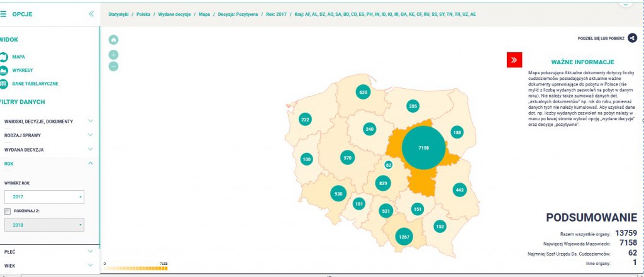Zoom out on map with minus button
Image resolution: width=644 pixels, height=277 pixels.
click(113, 66)
